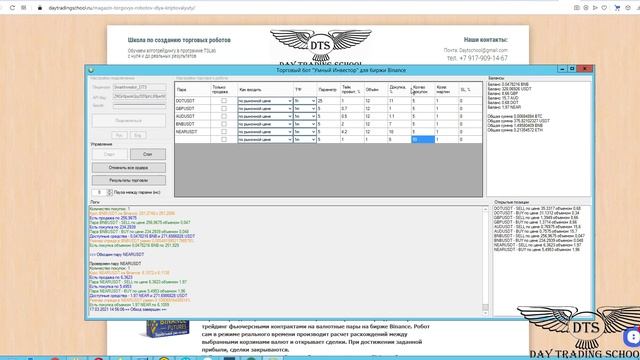
Task: Click the login field in connection settings
Action: click(x=140, y=87)
